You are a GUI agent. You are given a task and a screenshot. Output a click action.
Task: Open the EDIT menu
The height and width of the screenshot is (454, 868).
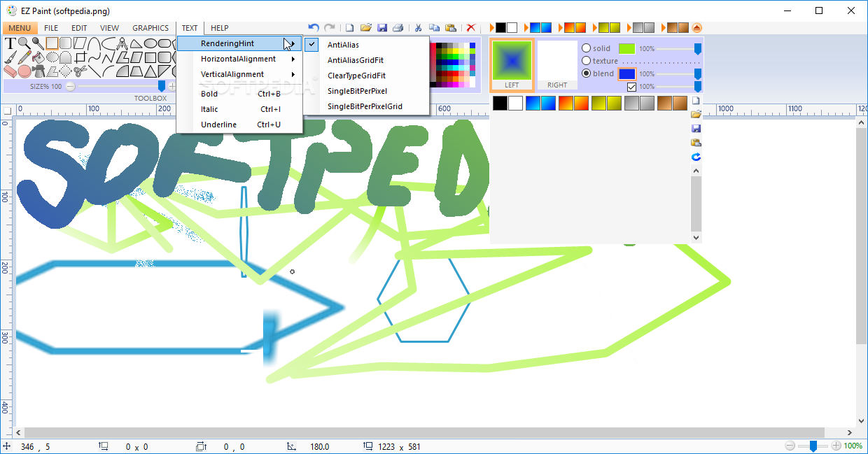[x=79, y=28]
